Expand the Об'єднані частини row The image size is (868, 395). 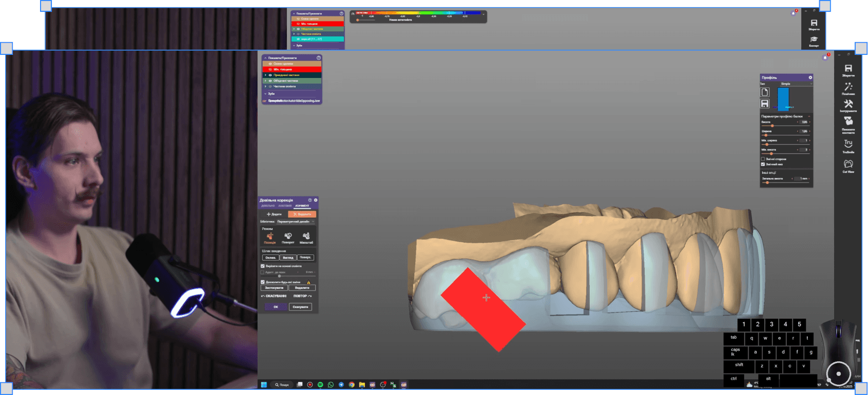265,81
